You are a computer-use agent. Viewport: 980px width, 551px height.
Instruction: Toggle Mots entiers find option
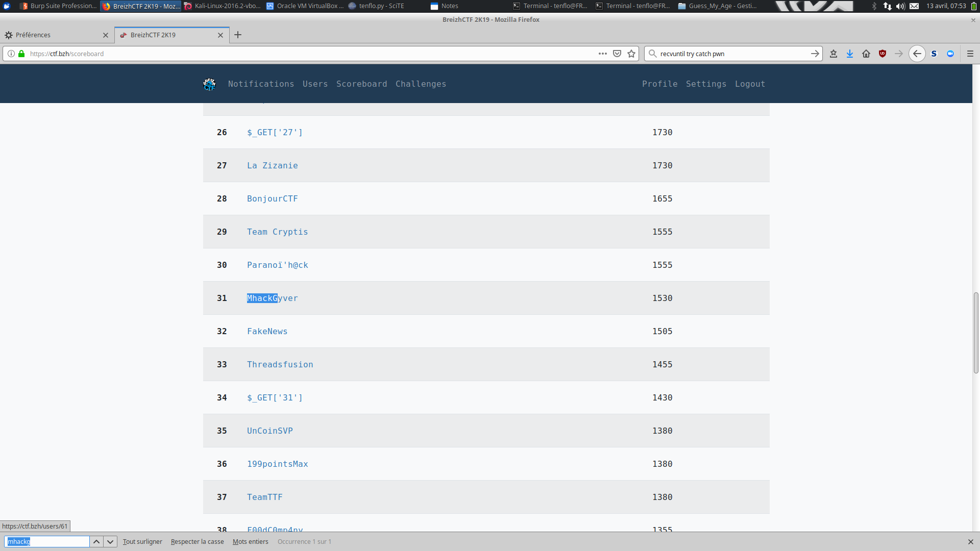point(250,542)
